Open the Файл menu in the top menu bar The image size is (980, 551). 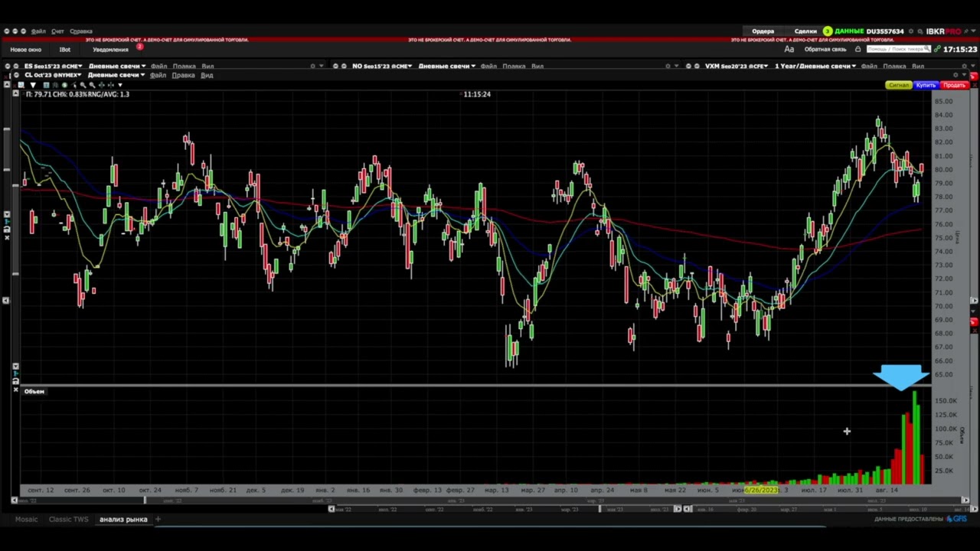pos(38,31)
